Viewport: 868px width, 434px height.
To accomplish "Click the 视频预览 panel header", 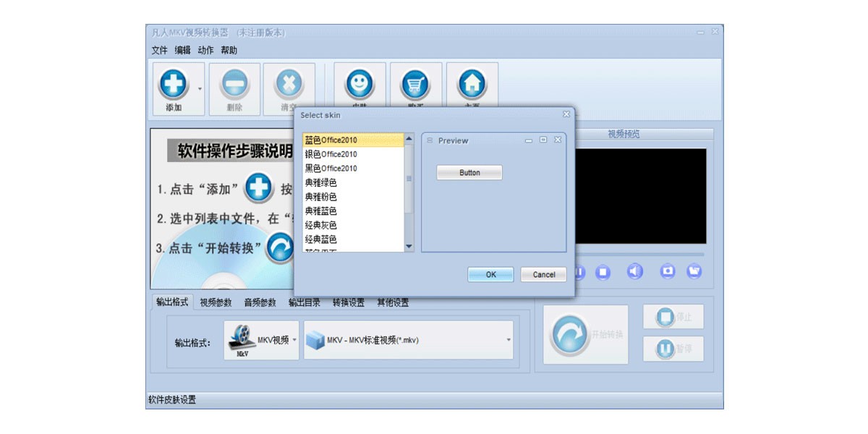I will coord(624,135).
